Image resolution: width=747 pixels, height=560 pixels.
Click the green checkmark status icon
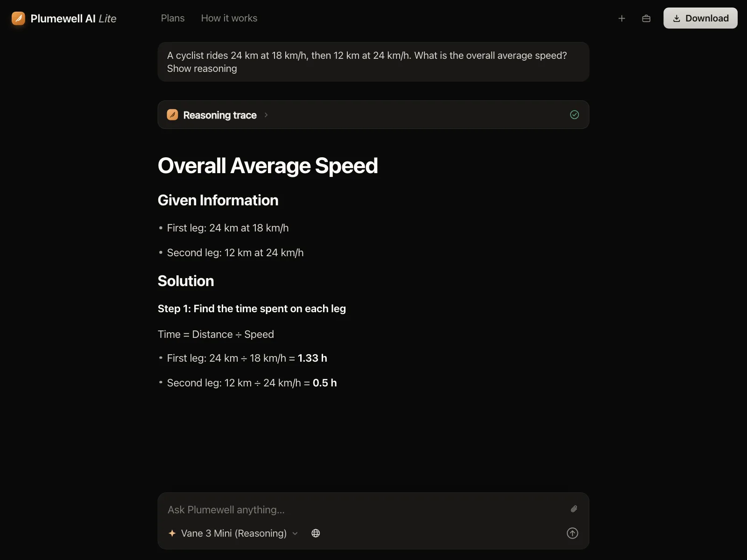coord(574,115)
